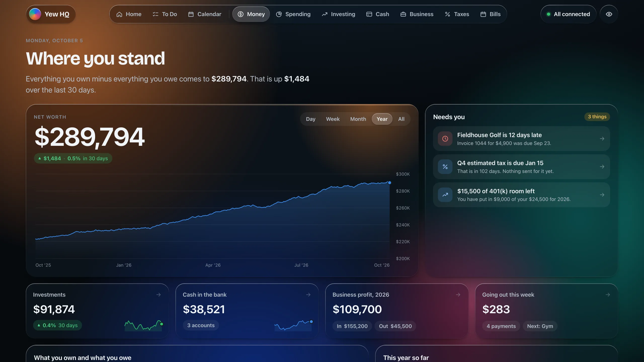Open 401(k) room left item arrow

point(602,195)
